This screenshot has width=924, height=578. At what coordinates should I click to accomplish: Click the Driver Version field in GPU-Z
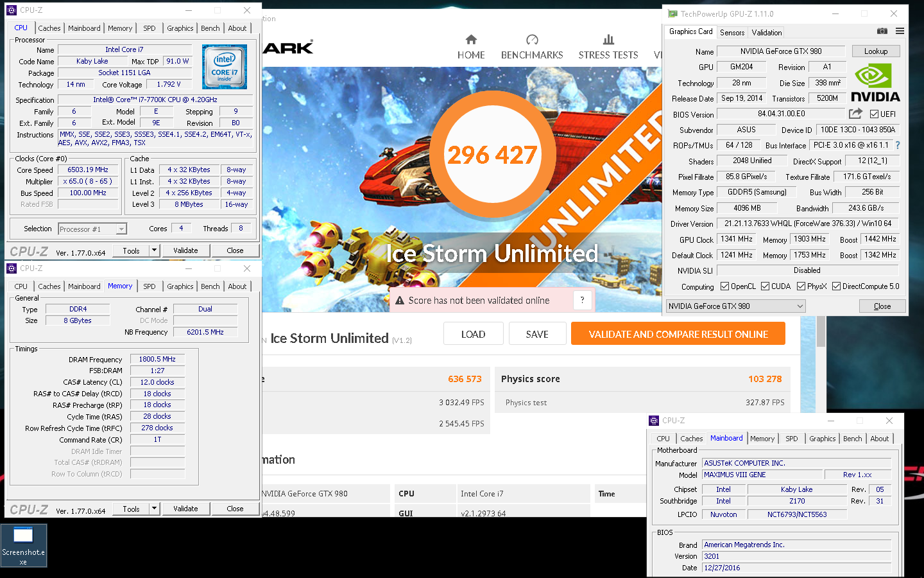(808, 223)
